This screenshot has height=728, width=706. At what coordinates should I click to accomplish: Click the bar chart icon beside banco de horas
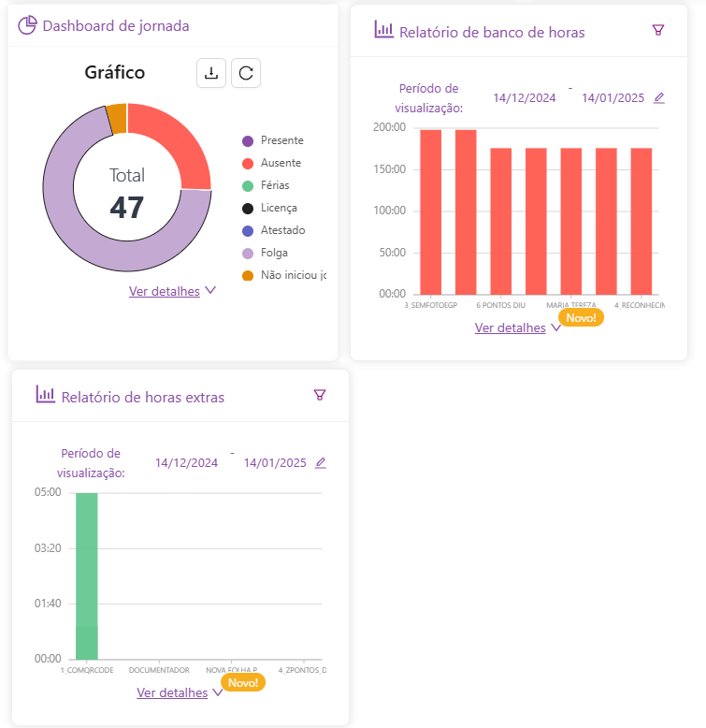click(383, 30)
